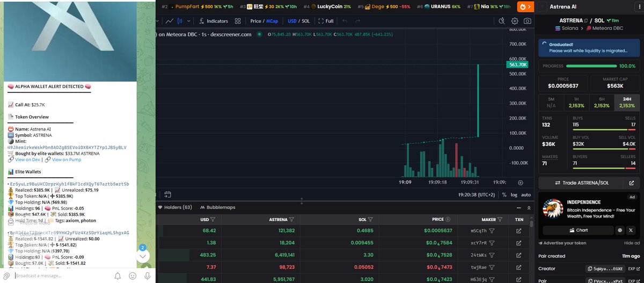This screenshot has height=283, width=644.
Task: Open transaction link for 24tWKs row
Action: coord(518,255)
